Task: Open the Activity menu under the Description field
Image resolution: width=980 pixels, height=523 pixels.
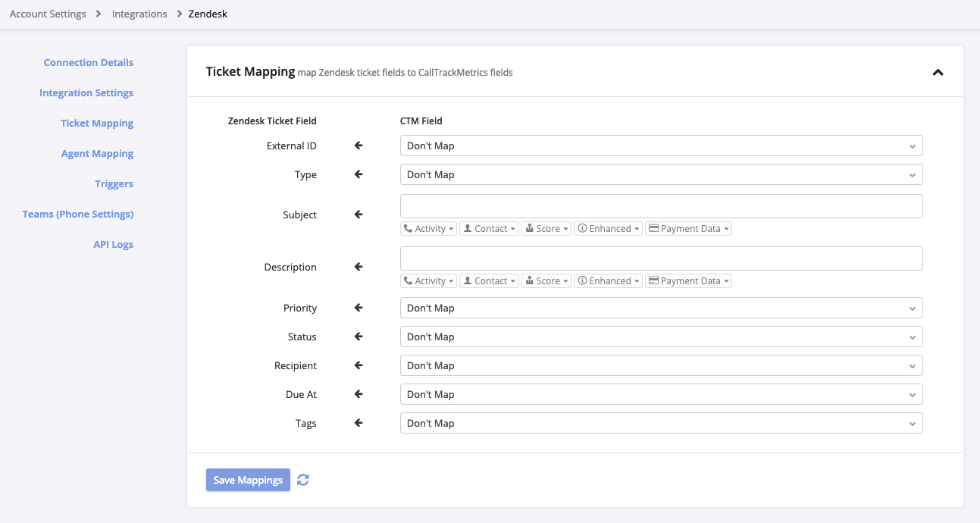Action: click(428, 280)
